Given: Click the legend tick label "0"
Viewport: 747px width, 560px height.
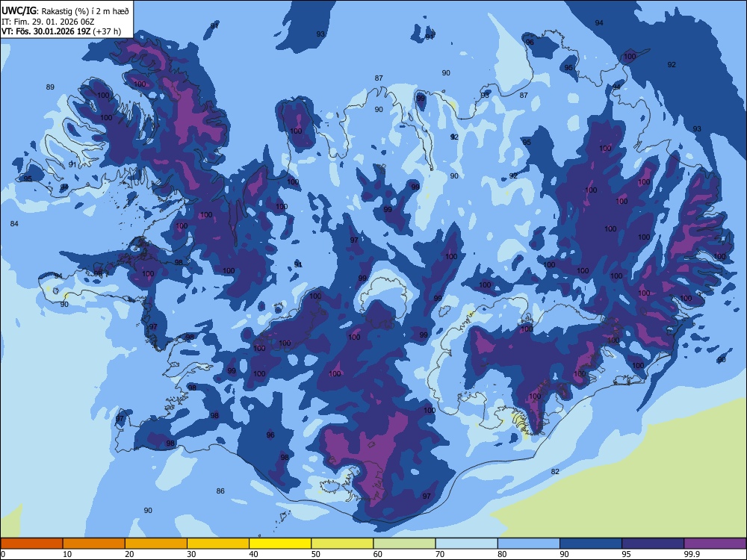Looking at the screenshot, I should [x=4, y=554].
